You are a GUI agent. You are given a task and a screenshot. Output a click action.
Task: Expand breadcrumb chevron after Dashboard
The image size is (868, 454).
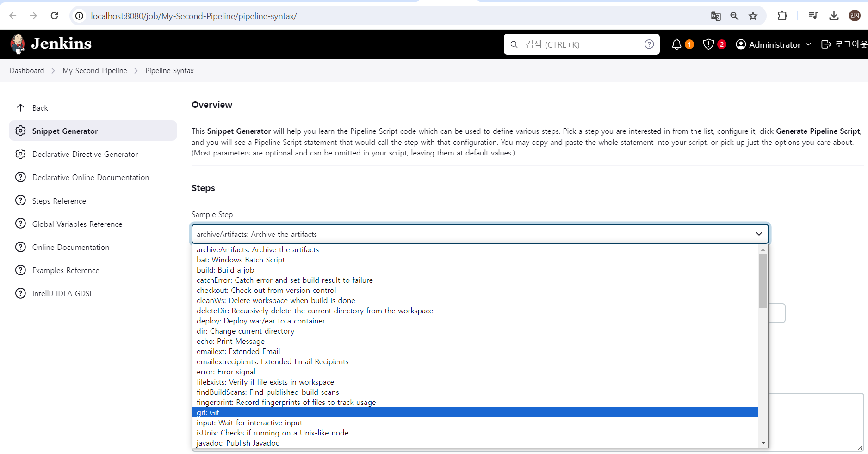(53, 71)
